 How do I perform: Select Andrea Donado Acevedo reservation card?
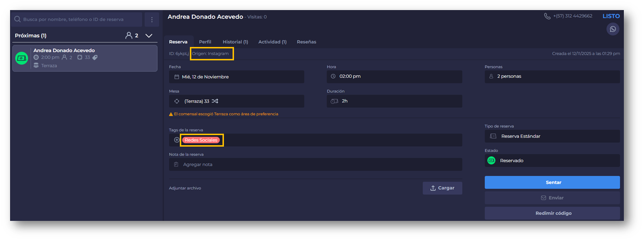85,58
